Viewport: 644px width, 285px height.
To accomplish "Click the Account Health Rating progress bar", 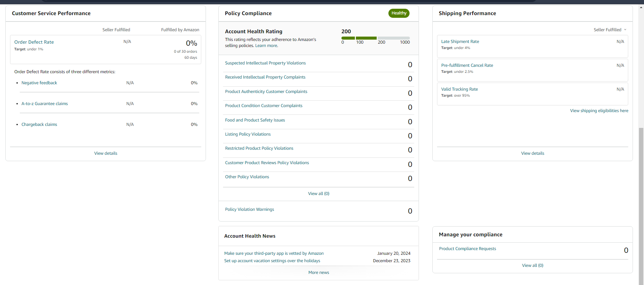I will pyautogui.click(x=376, y=38).
